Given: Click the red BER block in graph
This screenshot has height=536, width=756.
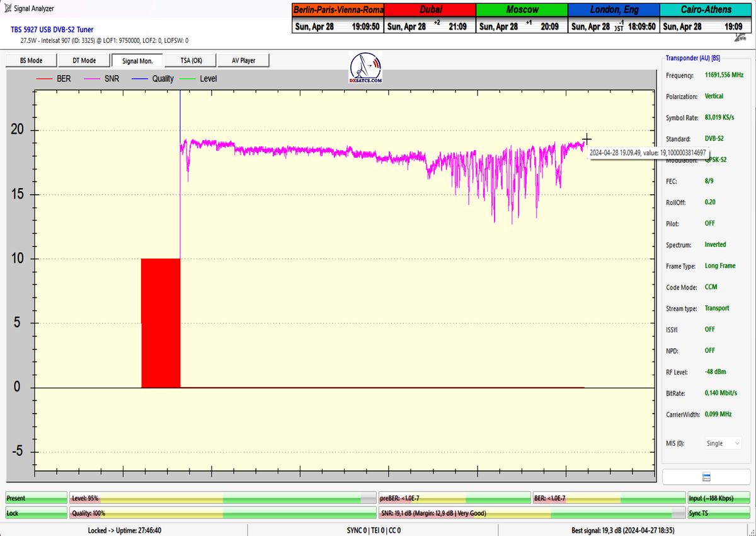Looking at the screenshot, I should (161, 323).
